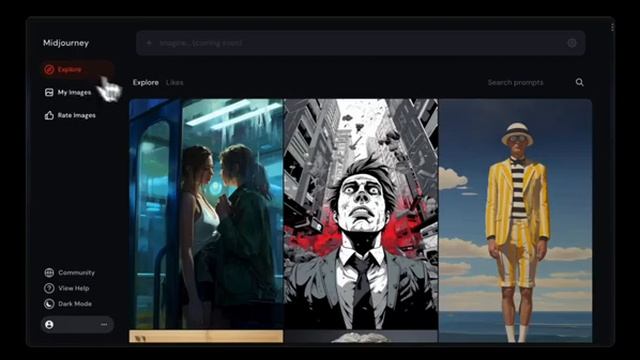
Task: Focus the Search prompts field
Action: click(x=516, y=82)
